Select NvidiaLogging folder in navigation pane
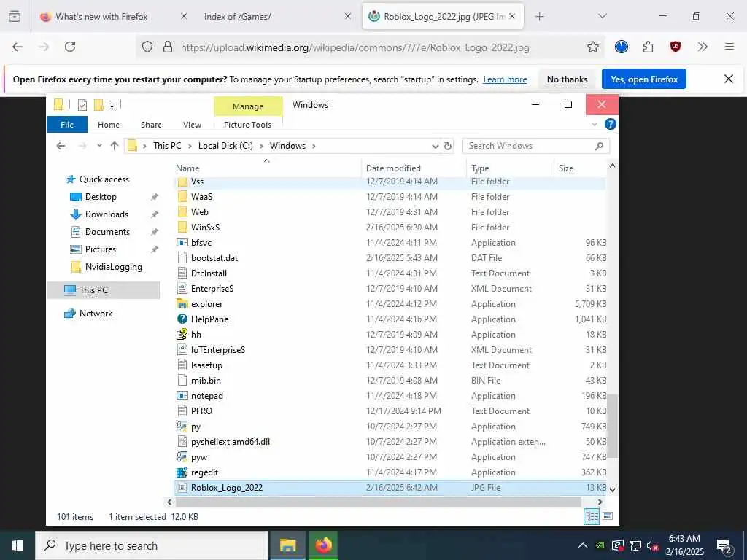The width and height of the screenshot is (747, 560). point(113,267)
